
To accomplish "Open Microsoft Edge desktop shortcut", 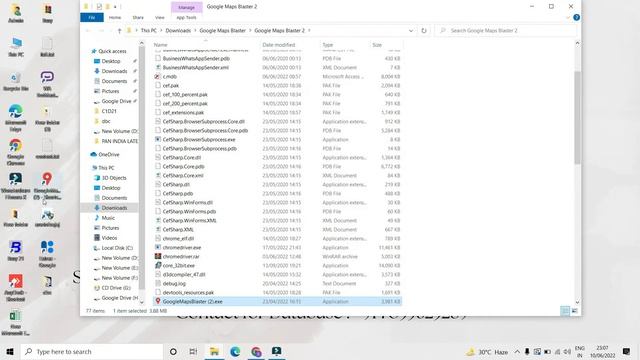I will tap(16, 118).
